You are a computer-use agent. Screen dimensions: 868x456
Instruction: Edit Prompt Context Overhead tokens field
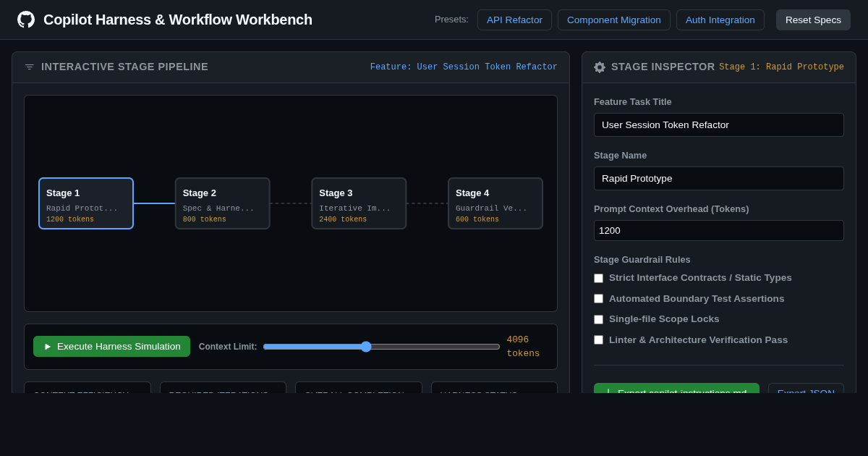coord(719,230)
